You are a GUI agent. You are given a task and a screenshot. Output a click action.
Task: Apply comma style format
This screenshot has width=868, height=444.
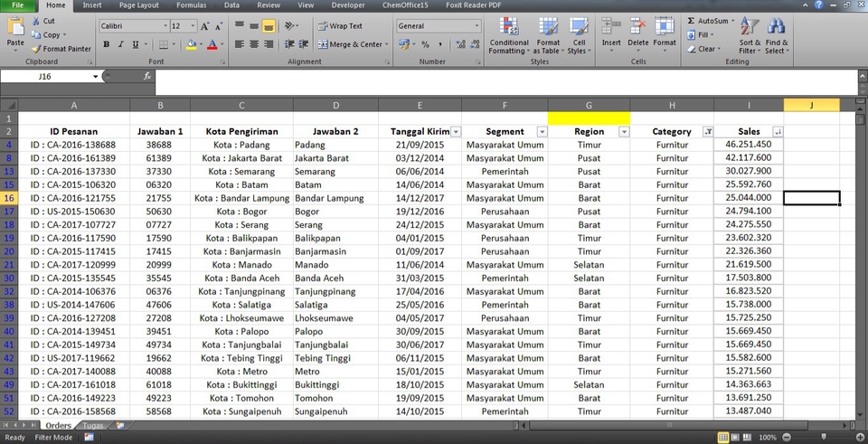(440, 44)
